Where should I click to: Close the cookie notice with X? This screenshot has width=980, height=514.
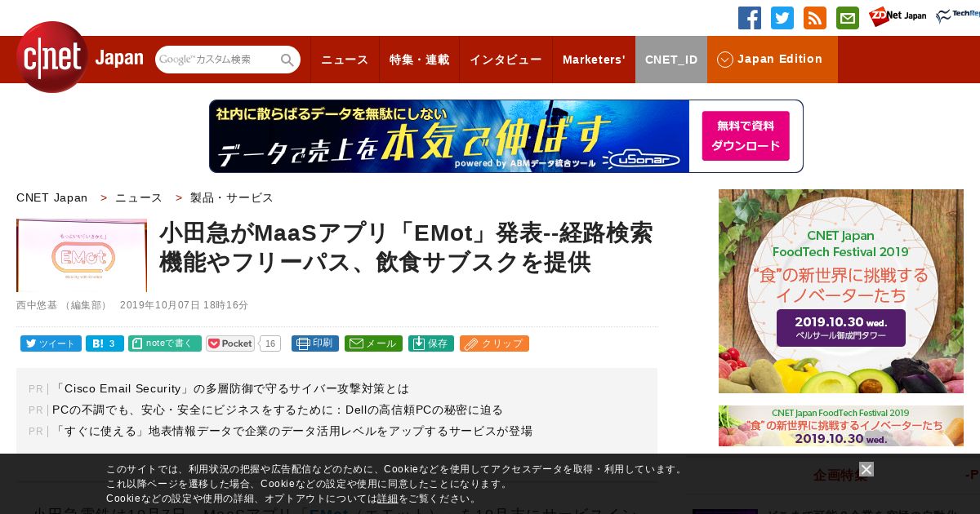tap(866, 469)
